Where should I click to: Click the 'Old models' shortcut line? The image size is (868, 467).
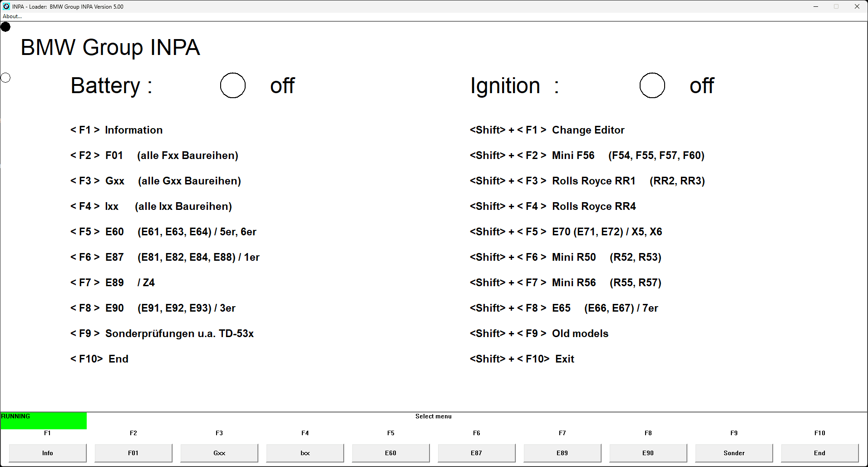(539, 333)
